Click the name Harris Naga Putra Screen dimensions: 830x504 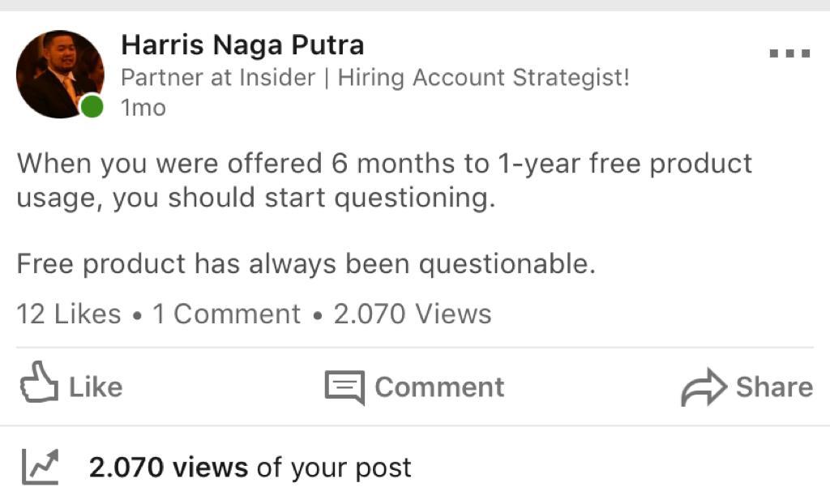tap(242, 45)
